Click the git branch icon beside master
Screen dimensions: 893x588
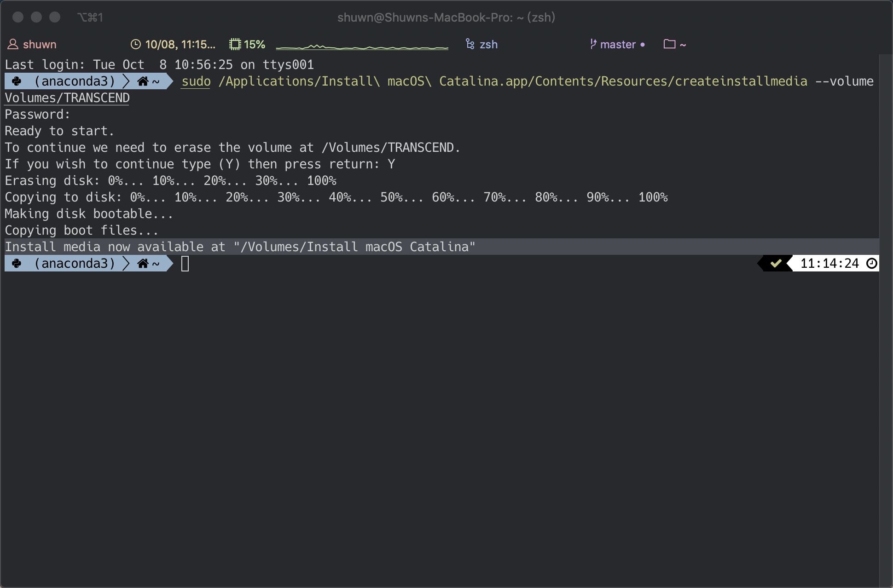point(593,44)
